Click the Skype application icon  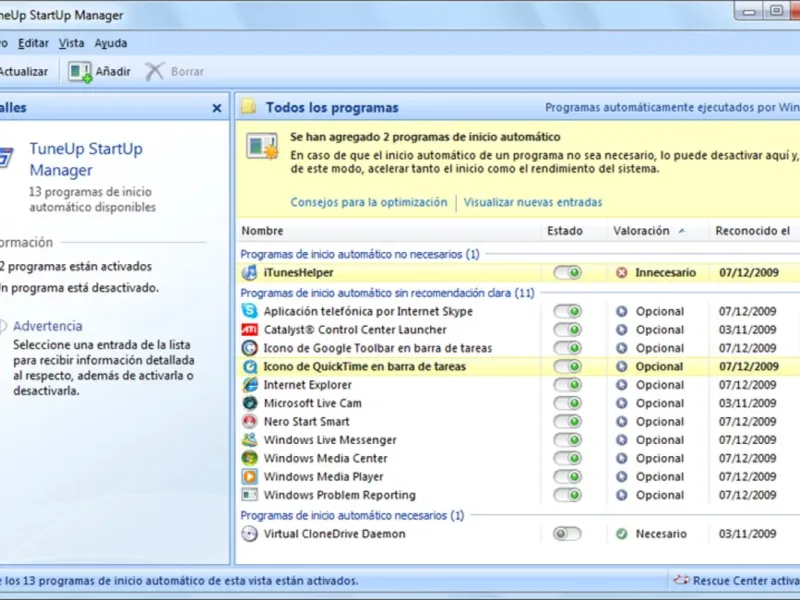pyautogui.click(x=249, y=311)
